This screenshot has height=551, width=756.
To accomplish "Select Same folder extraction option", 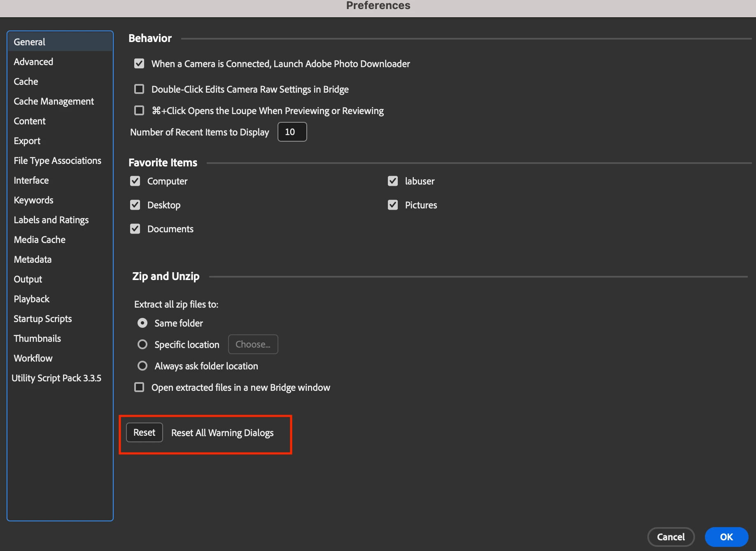I will click(x=142, y=323).
